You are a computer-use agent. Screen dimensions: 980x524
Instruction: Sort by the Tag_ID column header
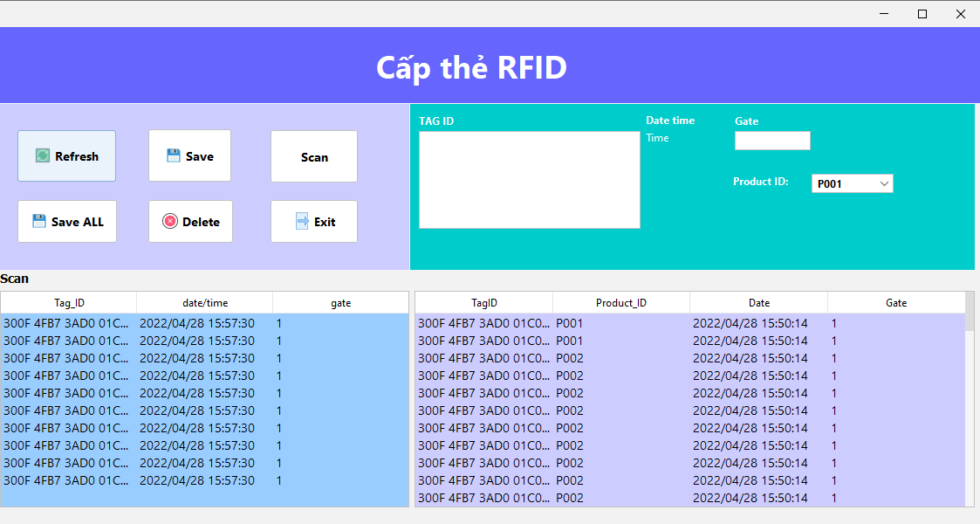coord(69,303)
